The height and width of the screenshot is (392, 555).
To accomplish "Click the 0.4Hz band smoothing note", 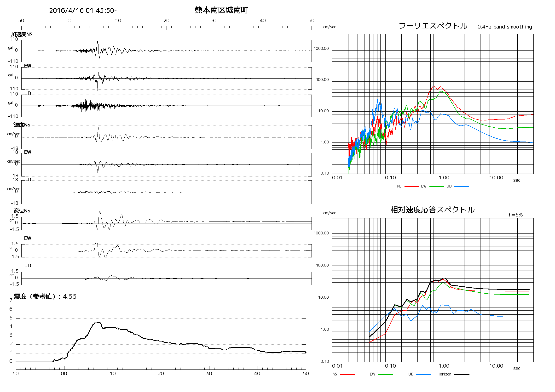I will (505, 27).
